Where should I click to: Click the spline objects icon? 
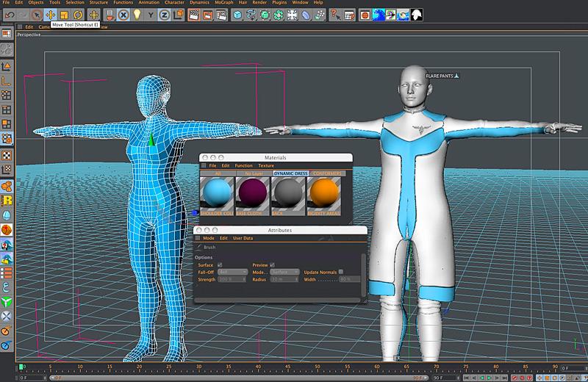[251, 15]
